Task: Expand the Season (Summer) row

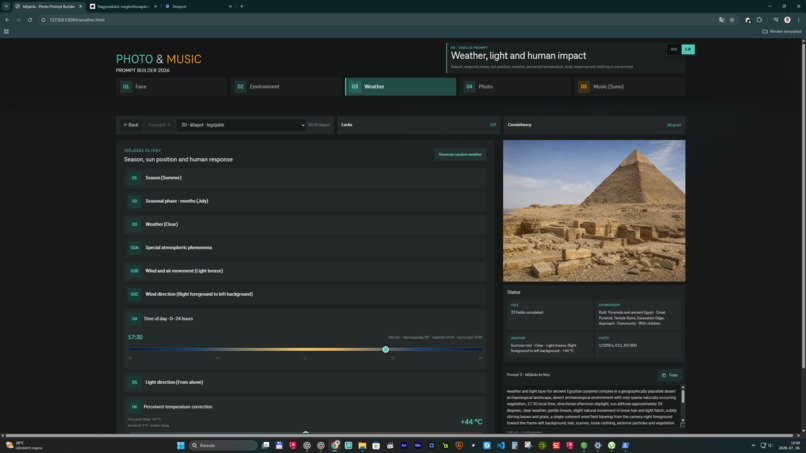Action: (x=305, y=178)
